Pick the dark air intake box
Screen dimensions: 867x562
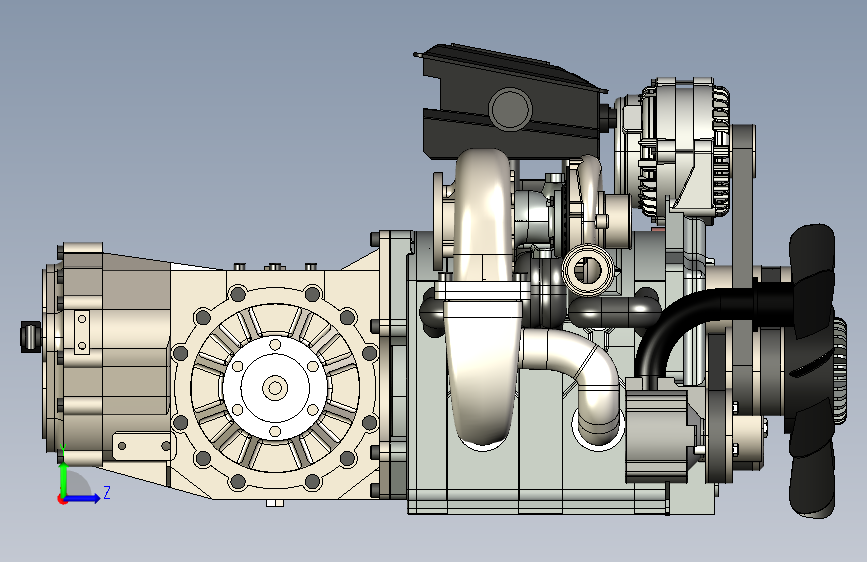[x=509, y=104]
